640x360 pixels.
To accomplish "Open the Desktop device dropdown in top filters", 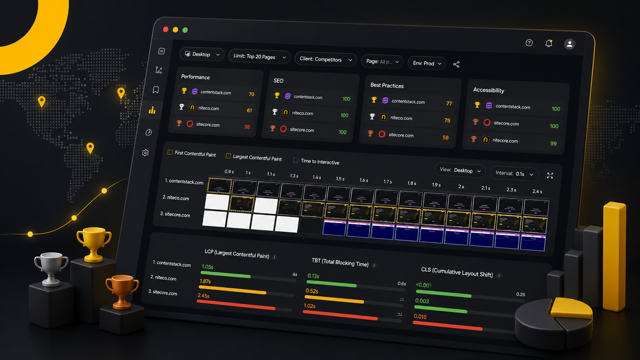I will 202,54.
